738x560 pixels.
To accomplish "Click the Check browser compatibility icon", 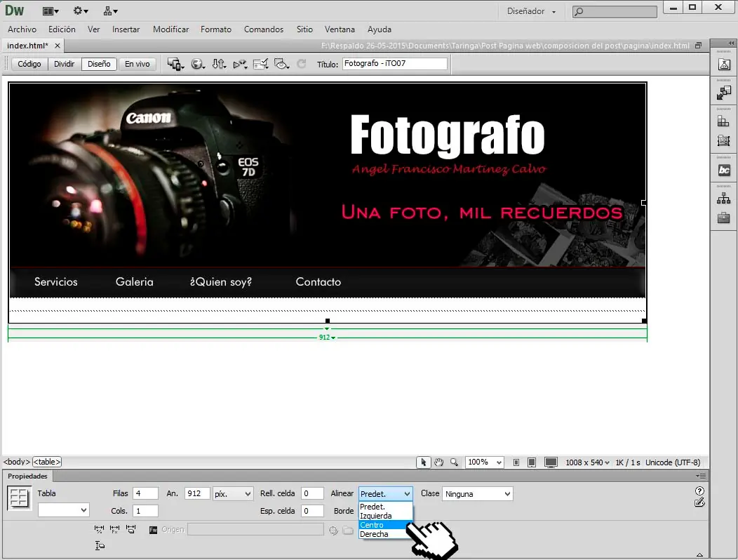I will (x=260, y=64).
